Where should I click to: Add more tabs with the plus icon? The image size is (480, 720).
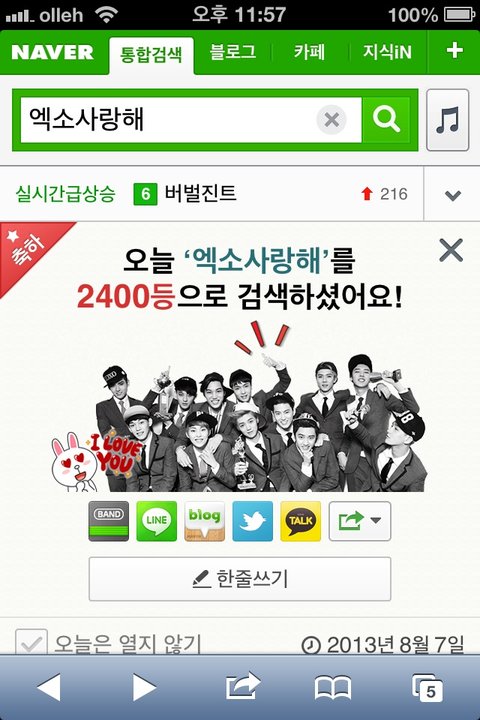point(454,51)
